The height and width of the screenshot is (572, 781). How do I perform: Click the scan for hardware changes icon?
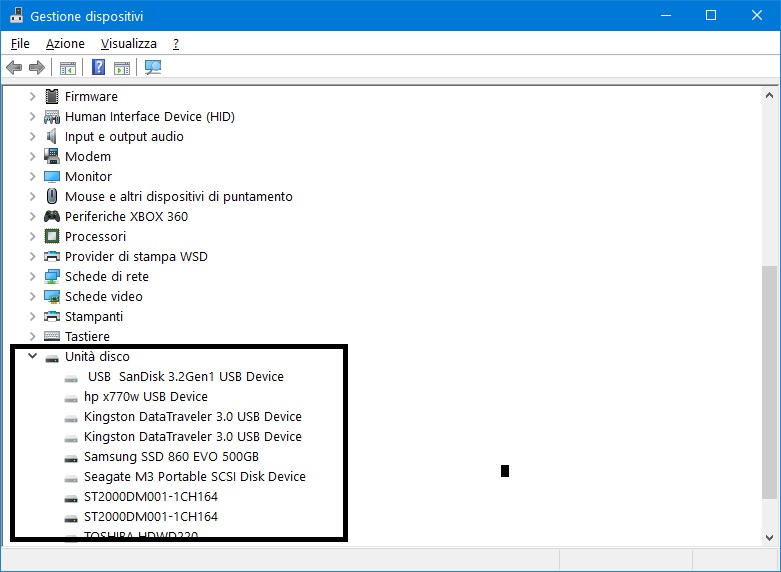pos(153,67)
